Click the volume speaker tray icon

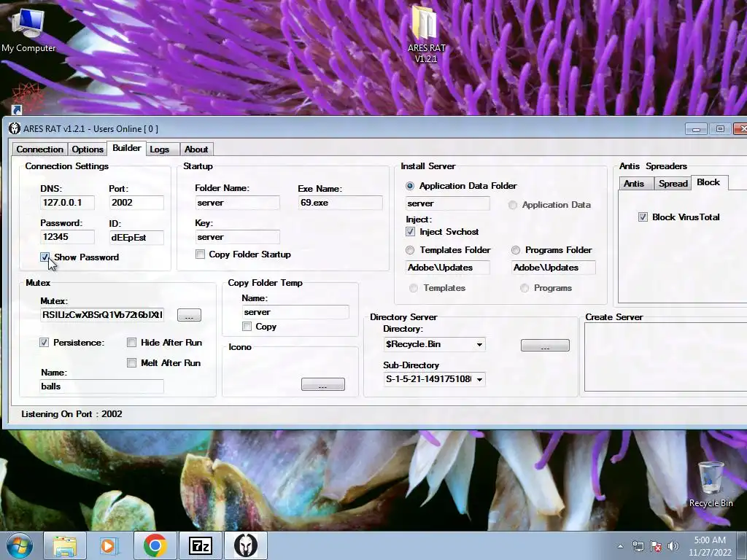click(673, 546)
